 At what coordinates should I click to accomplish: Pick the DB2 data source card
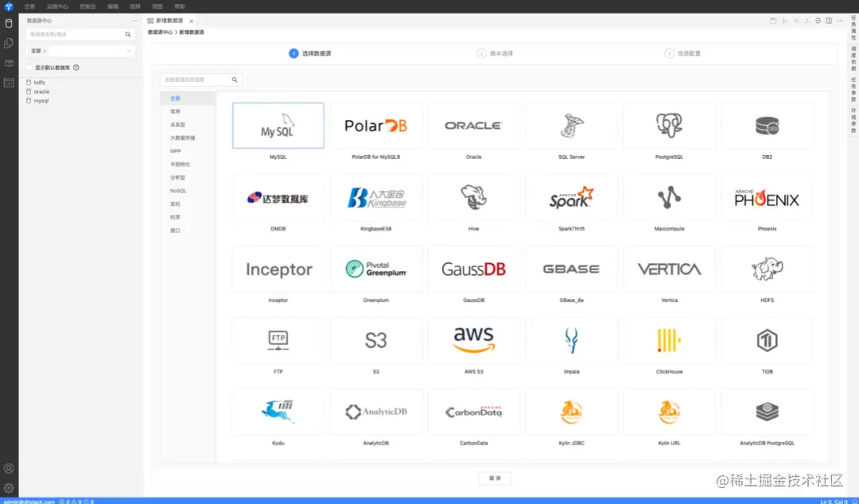click(x=767, y=126)
